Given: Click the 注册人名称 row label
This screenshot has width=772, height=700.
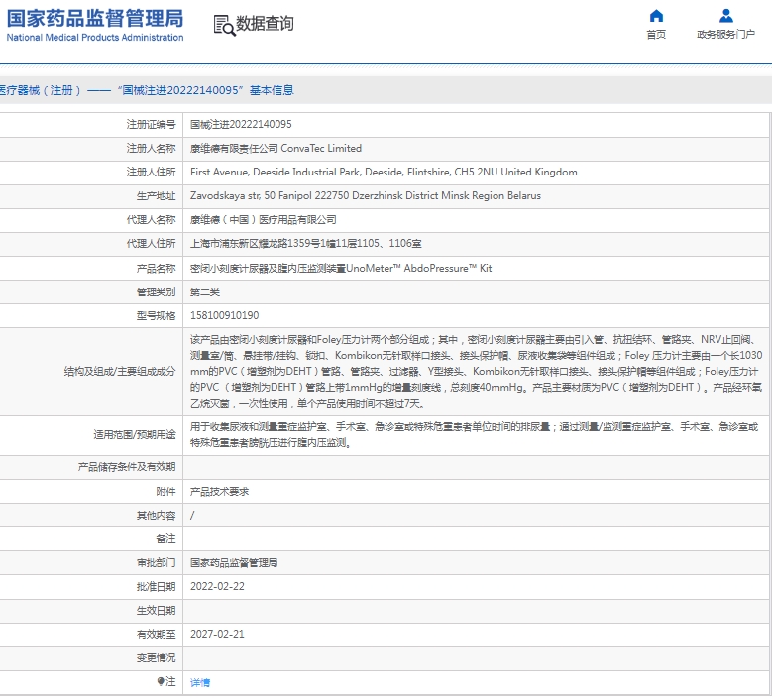Looking at the screenshot, I should (152, 149).
